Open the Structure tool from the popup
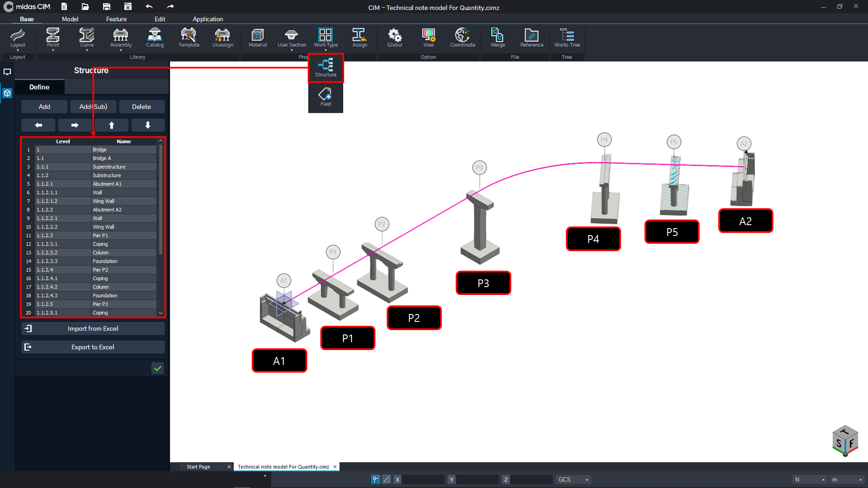This screenshot has width=868, height=488. click(325, 68)
